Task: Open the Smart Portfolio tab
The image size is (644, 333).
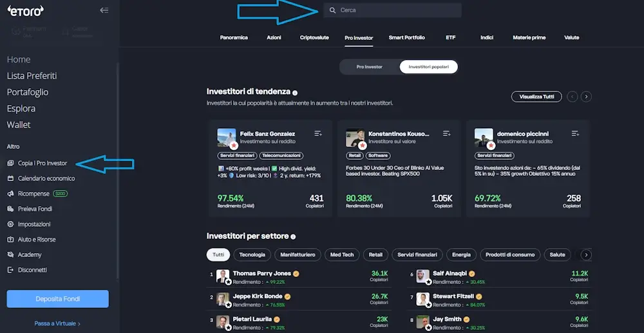Action: pos(406,38)
